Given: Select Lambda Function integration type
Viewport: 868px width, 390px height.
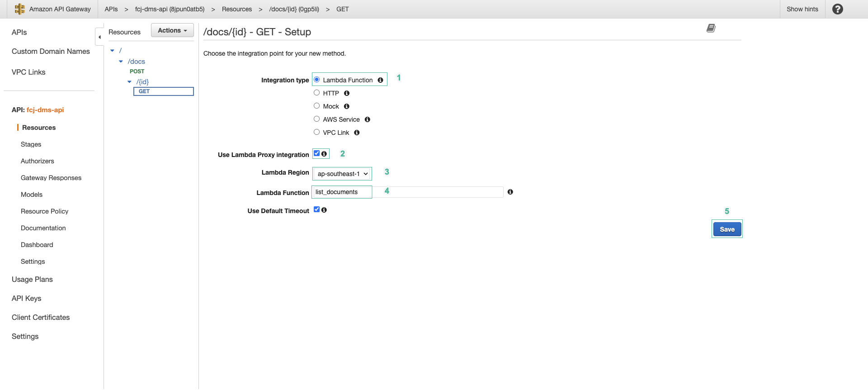Looking at the screenshot, I should click(317, 80).
